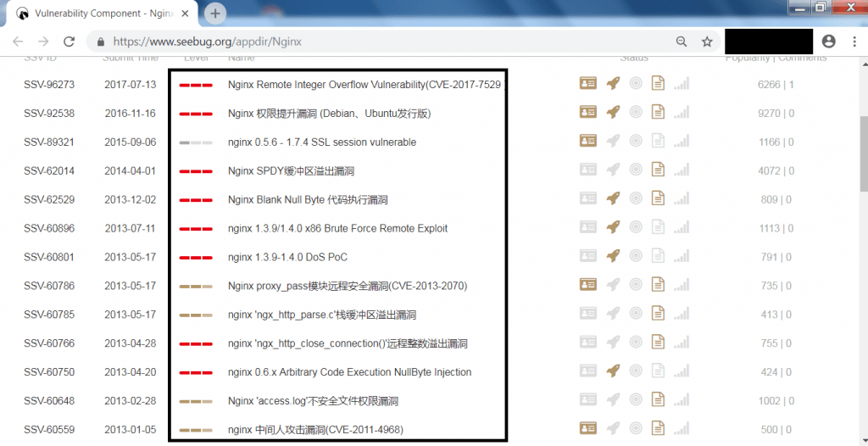Click the ID card icon for SSV-89321
This screenshot has width=868, height=446.
click(588, 141)
